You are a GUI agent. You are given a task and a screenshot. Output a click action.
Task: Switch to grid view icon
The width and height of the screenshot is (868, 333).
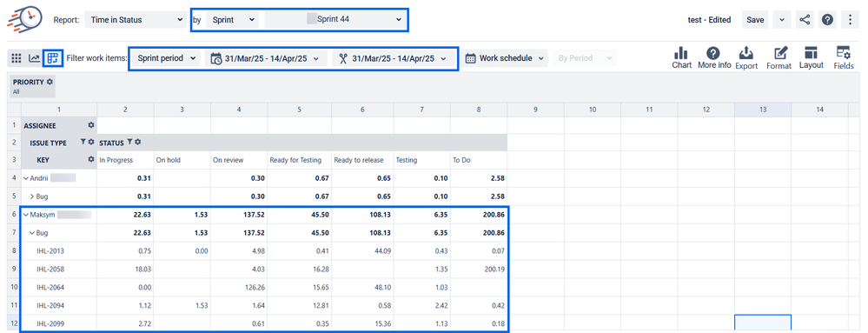(17, 57)
